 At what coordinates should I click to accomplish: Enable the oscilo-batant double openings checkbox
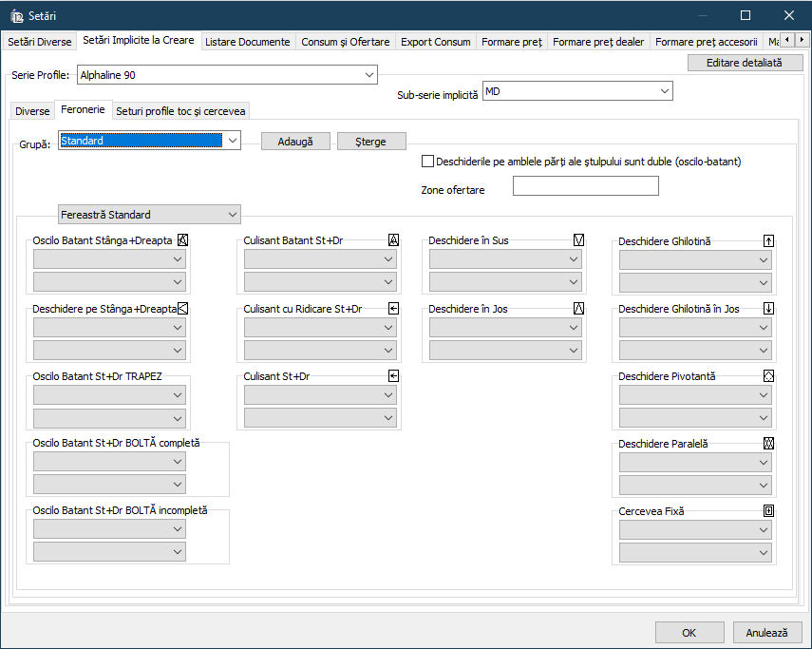coord(427,162)
